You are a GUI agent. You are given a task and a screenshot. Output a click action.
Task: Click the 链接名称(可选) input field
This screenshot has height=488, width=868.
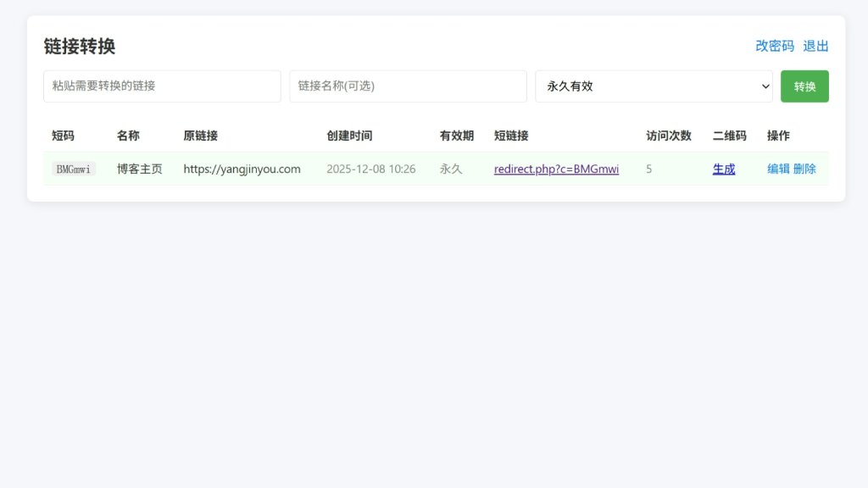pyautogui.click(x=408, y=86)
